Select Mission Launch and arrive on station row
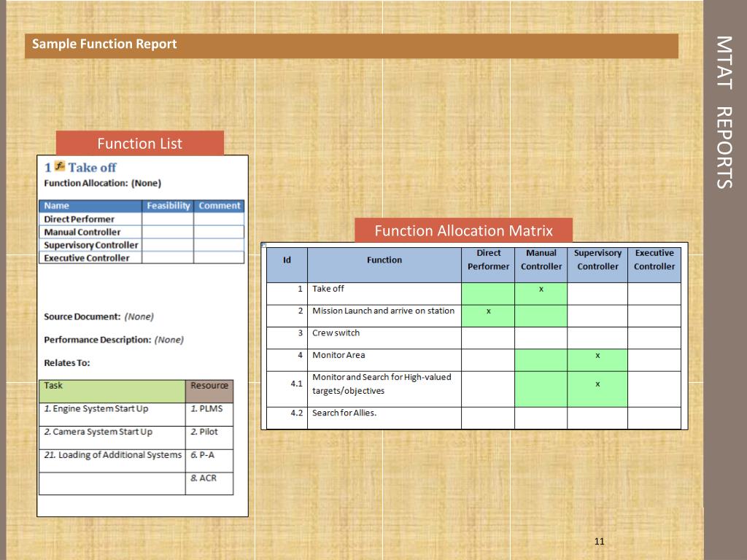This screenshot has height=560, width=747. [x=473, y=316]
